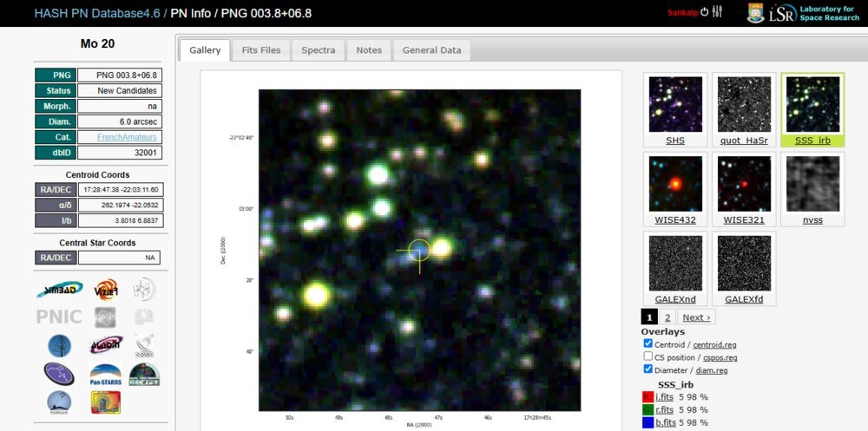
Task: Click the purple oval constellation logo
Action: [59, 374]
